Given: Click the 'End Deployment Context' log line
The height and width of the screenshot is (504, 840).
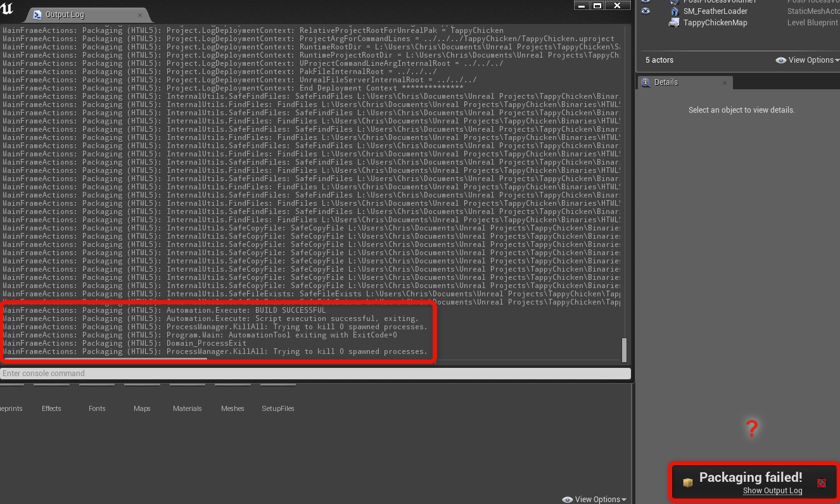Looking at the screenshot, I should [x=232, y=88].
